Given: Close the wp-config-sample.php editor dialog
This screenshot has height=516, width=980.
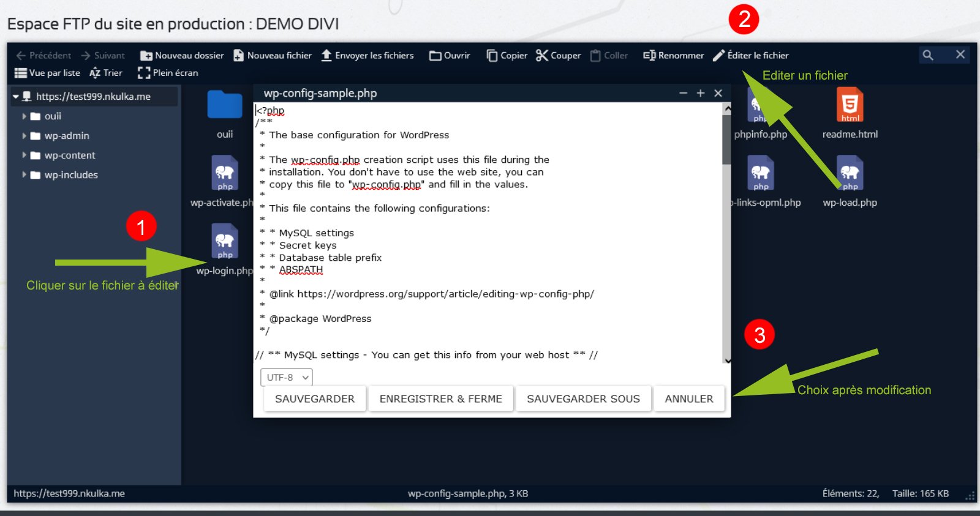Looking at the screenshot, I should point(718,93).
